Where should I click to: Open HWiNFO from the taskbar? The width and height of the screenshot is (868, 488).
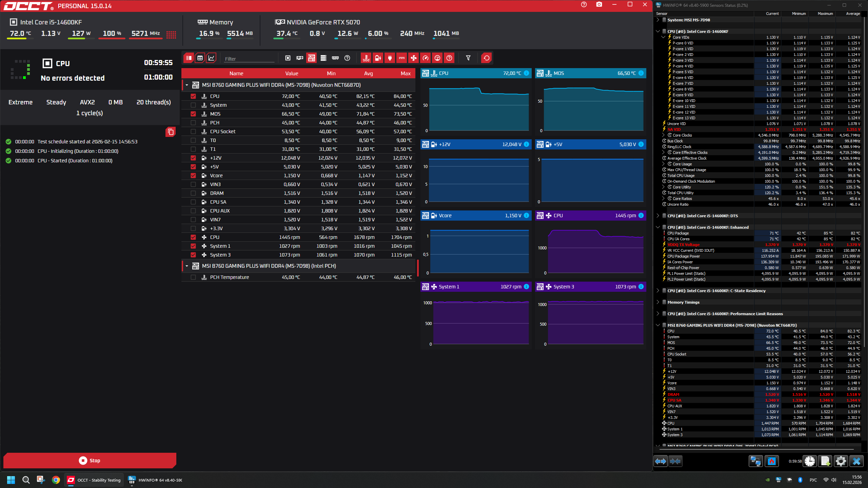155,480
